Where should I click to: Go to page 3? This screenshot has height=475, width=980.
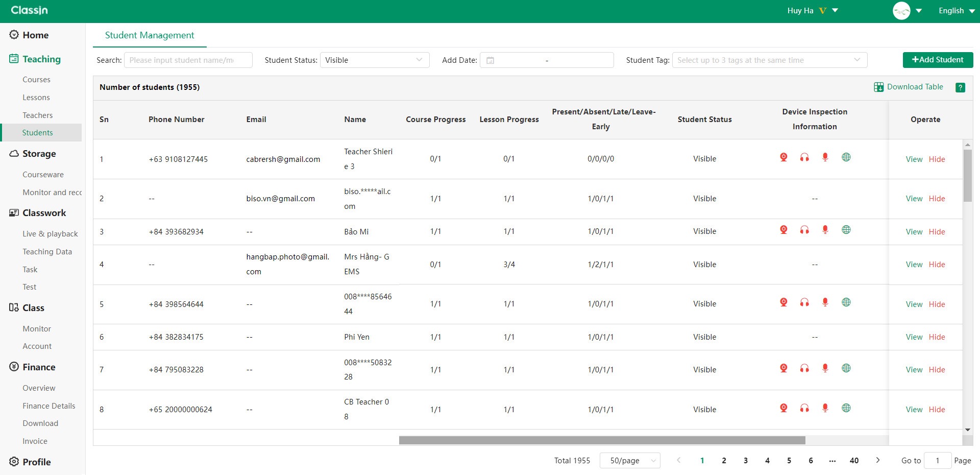click(x=746, y=461)
